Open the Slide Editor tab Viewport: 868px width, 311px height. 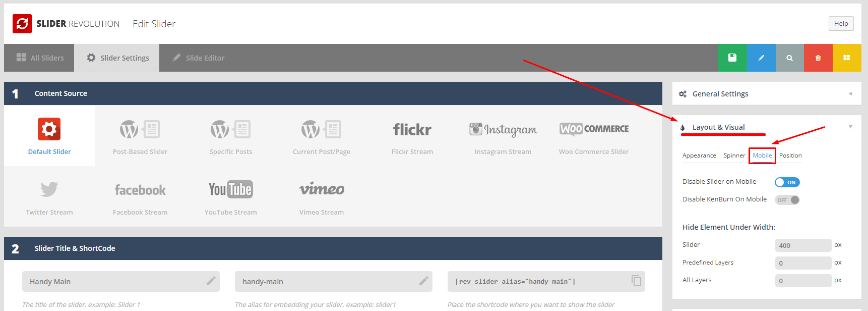click(x=198, y=58)
